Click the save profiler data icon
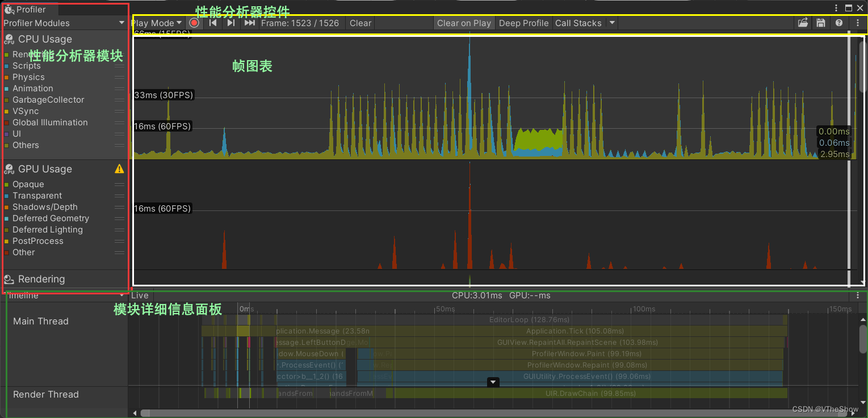Viewport: 868px width, 418px height. point(821,23)
